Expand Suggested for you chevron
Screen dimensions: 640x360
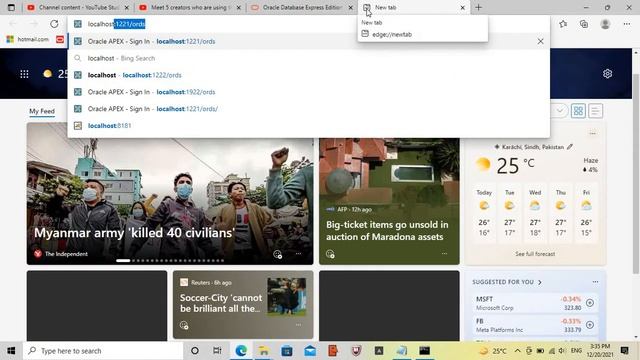(x=540, y=282)
